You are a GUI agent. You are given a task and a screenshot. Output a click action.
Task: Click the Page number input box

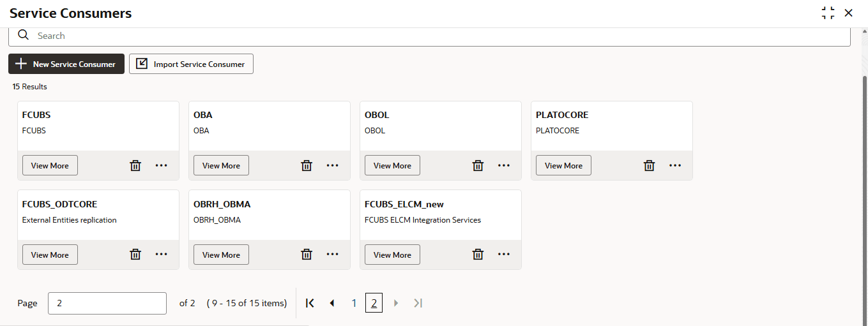coord(107,303)
